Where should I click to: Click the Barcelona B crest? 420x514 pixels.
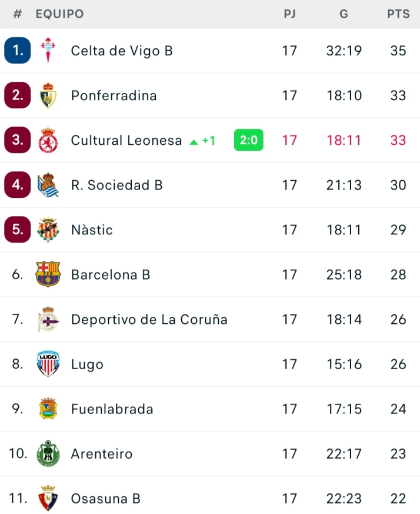[x=48, y=274]
